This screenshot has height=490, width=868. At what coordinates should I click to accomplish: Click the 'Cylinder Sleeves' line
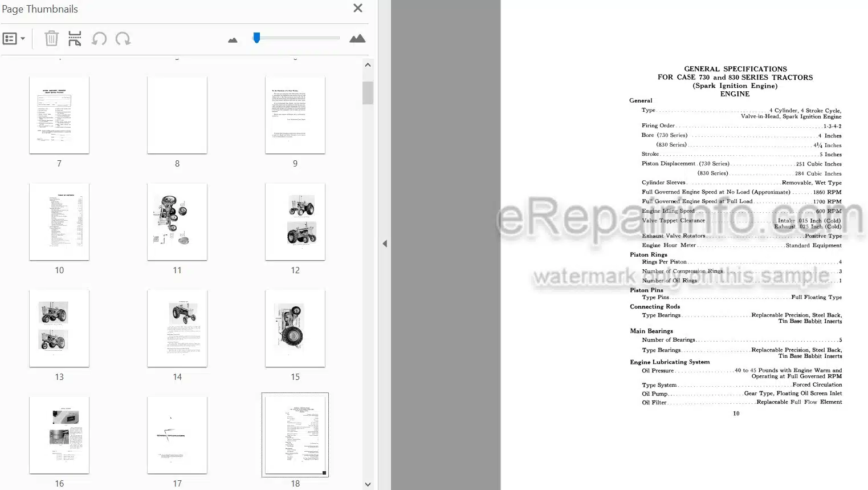[741, 183]
